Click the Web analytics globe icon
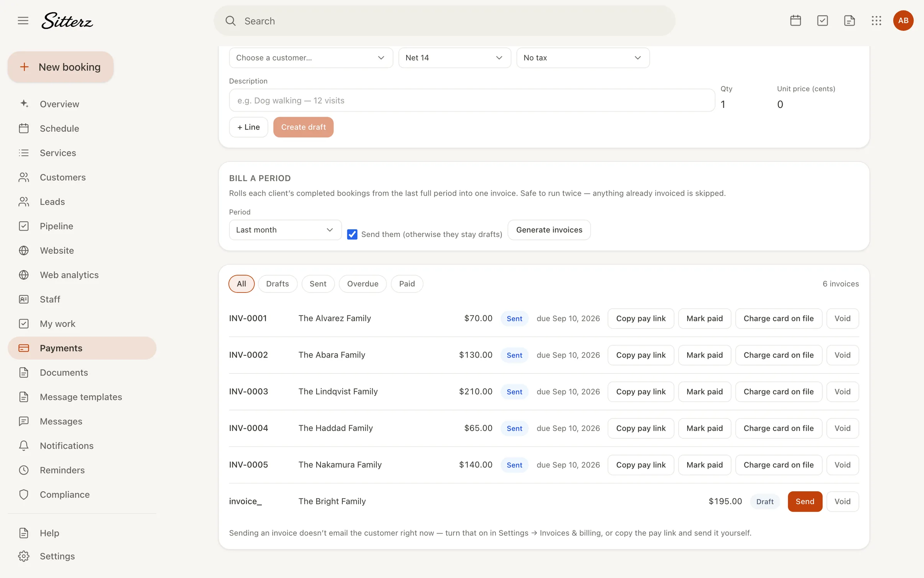 (24, 275)
